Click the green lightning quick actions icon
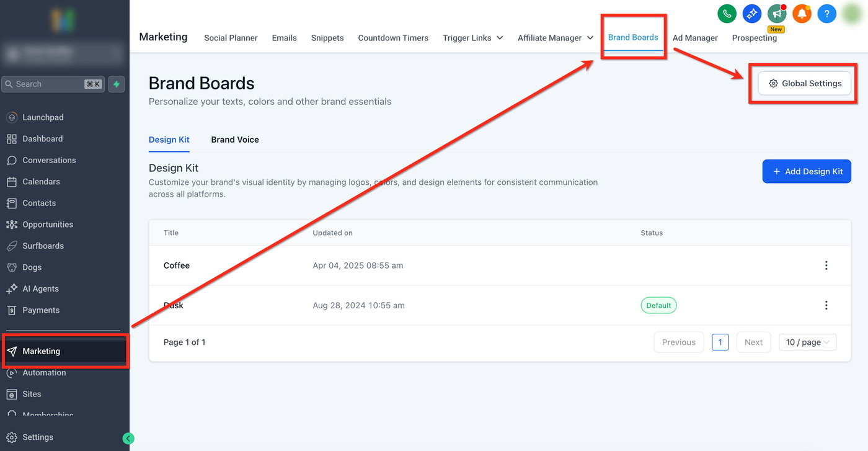Screen dimensions: 868x451 click(117, 84)
